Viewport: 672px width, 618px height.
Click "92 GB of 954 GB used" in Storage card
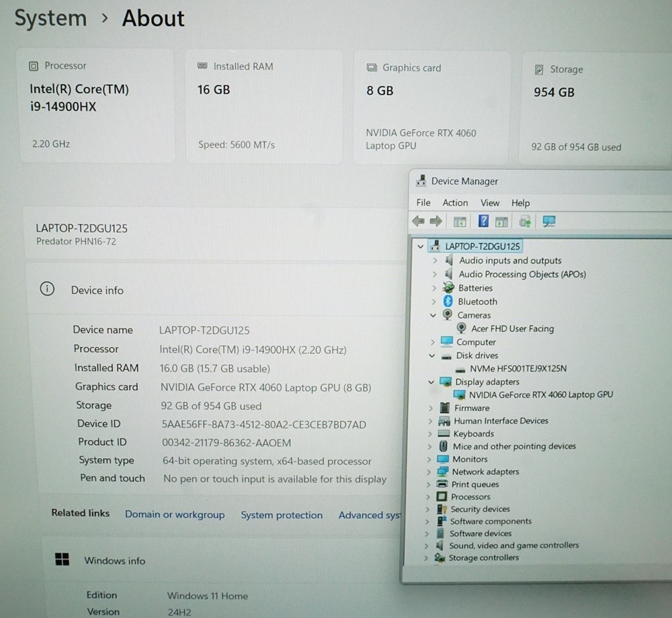[x=576, y=147]
